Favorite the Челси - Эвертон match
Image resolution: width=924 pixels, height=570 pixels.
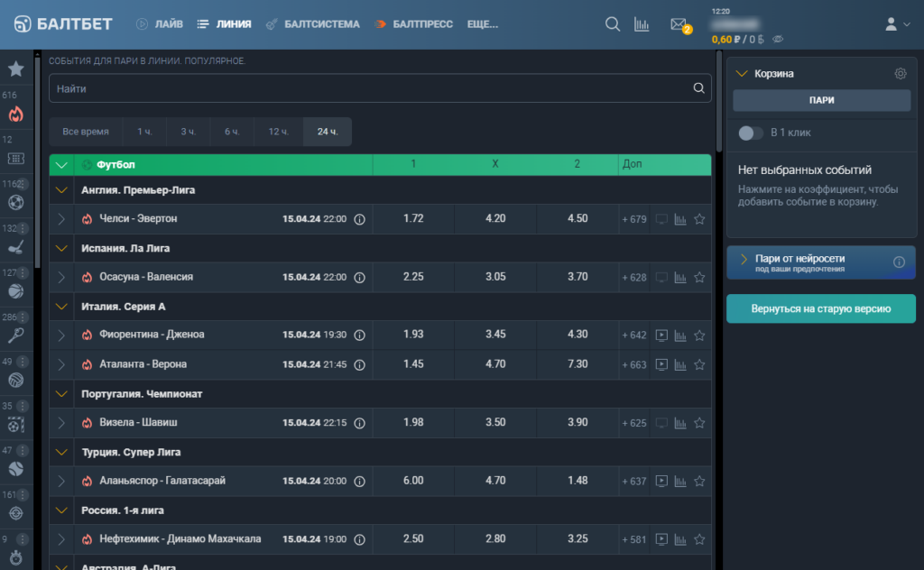pyautogui.click(x=699, y=219)
